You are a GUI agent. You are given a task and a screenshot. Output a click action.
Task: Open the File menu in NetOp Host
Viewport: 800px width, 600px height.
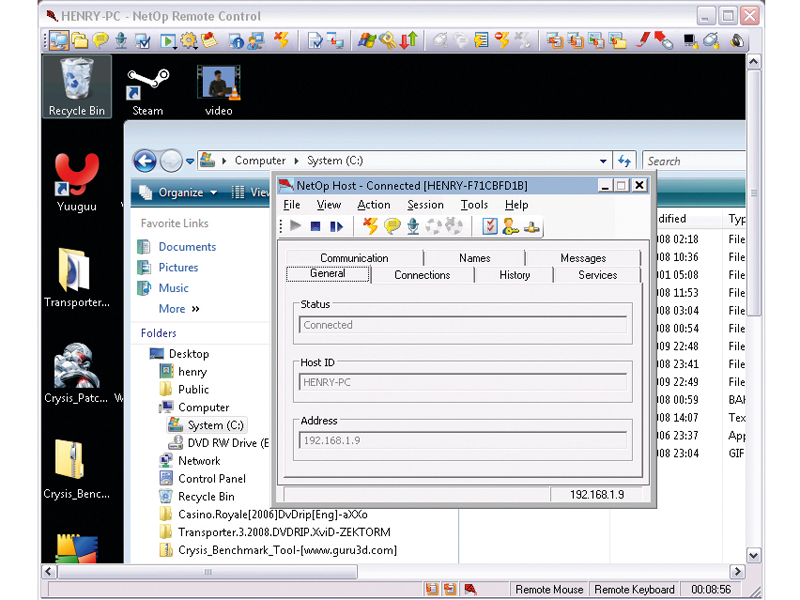pyautogui.click(x=291, y=205)
